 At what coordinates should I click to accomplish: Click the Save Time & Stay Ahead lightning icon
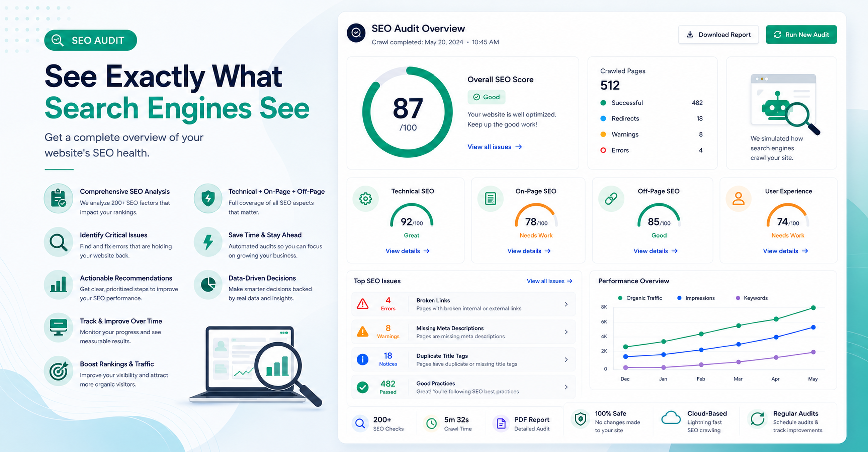pos(208,242)
